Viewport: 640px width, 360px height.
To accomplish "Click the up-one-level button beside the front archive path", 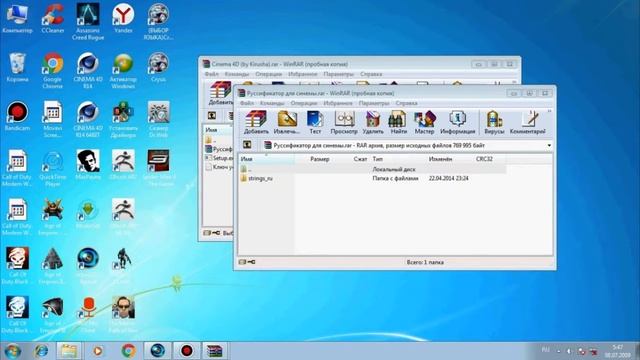I will click(247, 145).
